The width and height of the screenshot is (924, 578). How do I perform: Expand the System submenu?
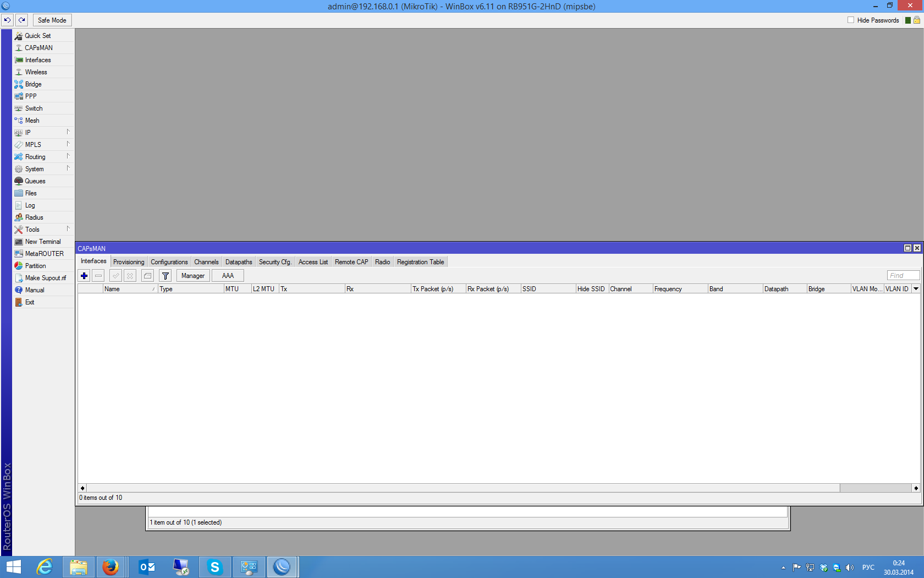[43, 169]
